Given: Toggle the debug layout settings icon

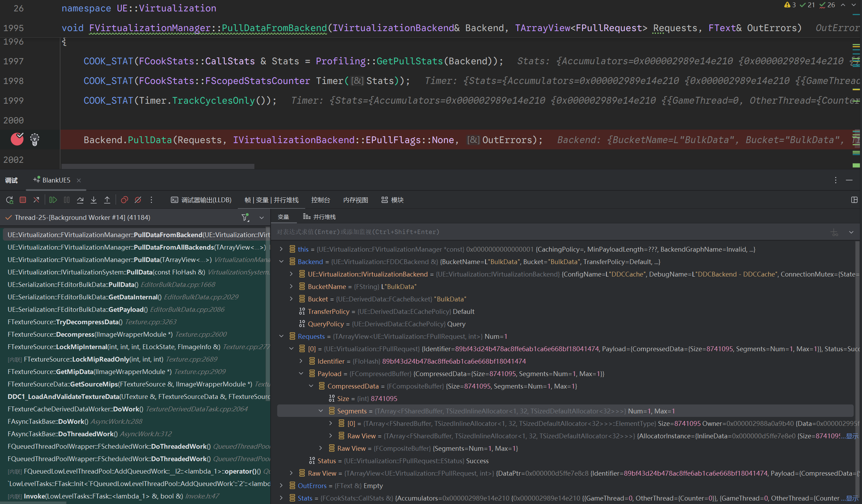Looking at the screenshot, I should 854,200.
